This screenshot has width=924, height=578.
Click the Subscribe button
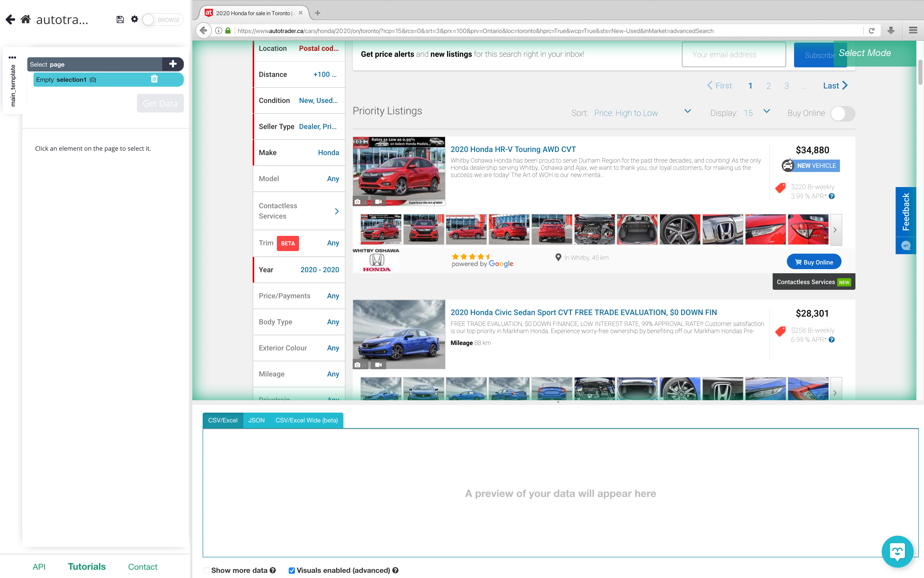(x=820, y=55)
